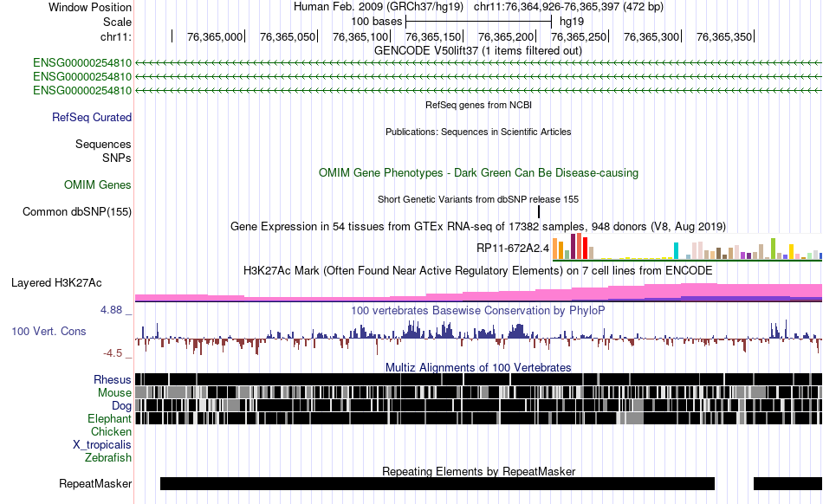Select the Rhesus alignment label
The height and width of the screenshot is (504, 823).
[x=113, y=379]
